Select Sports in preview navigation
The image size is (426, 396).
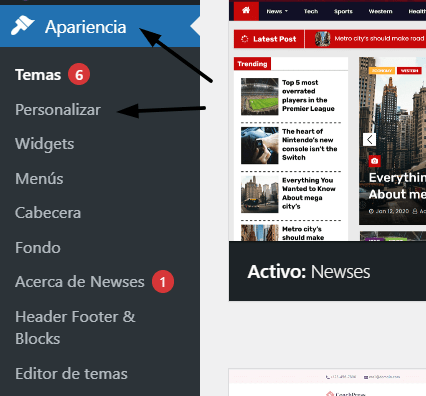(343, 11)
